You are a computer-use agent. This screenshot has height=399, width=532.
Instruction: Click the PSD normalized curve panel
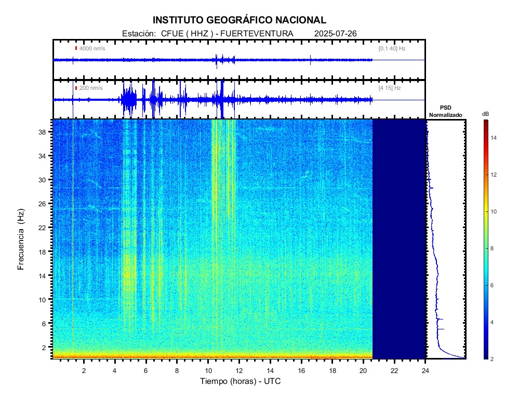(446, 239)
